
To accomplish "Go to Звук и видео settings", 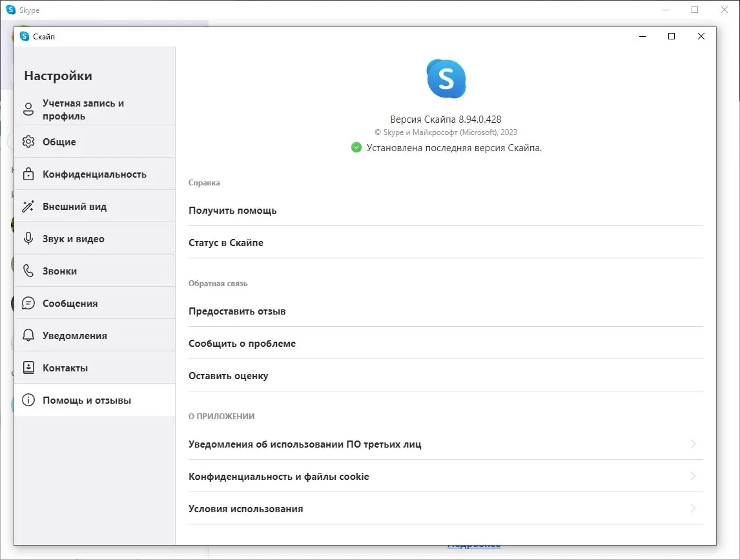I will [95, 238].
